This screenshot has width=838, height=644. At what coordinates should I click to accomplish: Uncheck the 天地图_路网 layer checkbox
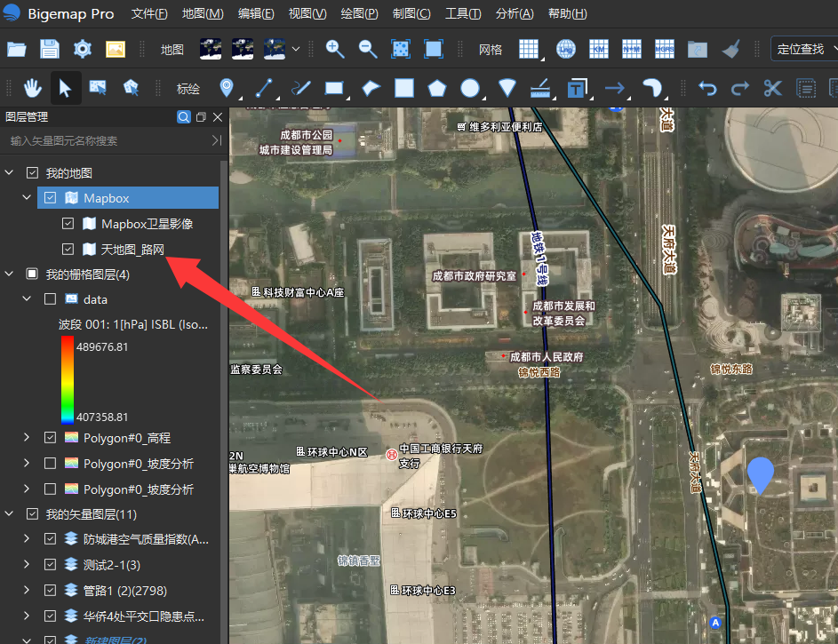click(68, 249)
